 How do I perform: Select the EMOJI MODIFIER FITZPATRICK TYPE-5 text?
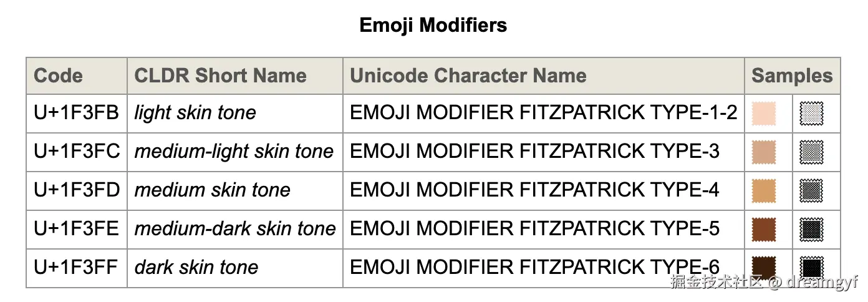coord(534,228)
